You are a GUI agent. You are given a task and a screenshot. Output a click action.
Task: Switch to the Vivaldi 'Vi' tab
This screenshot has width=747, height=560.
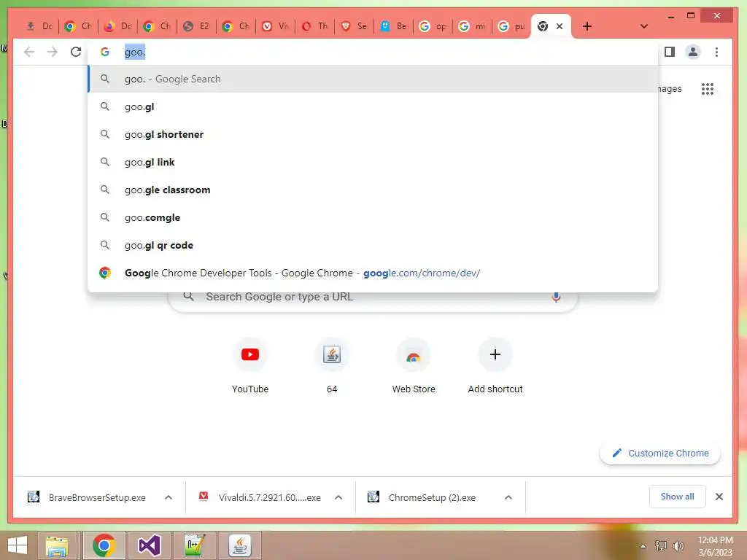(x=275, y=26)
